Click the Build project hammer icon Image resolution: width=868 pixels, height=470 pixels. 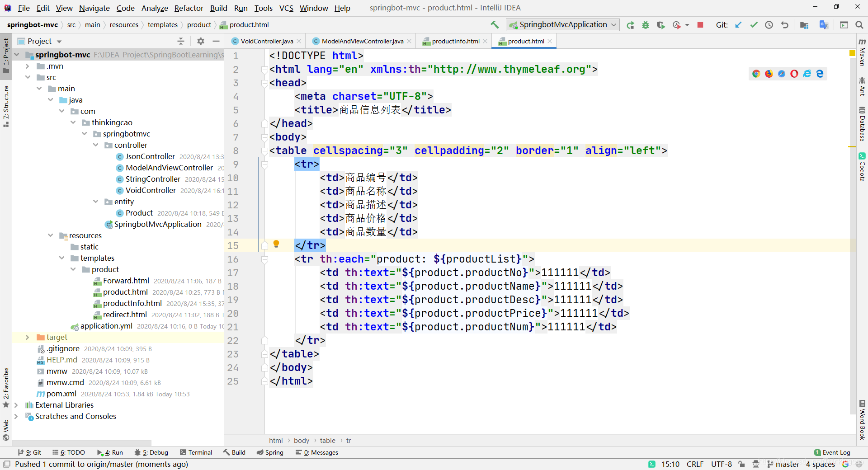495,25
